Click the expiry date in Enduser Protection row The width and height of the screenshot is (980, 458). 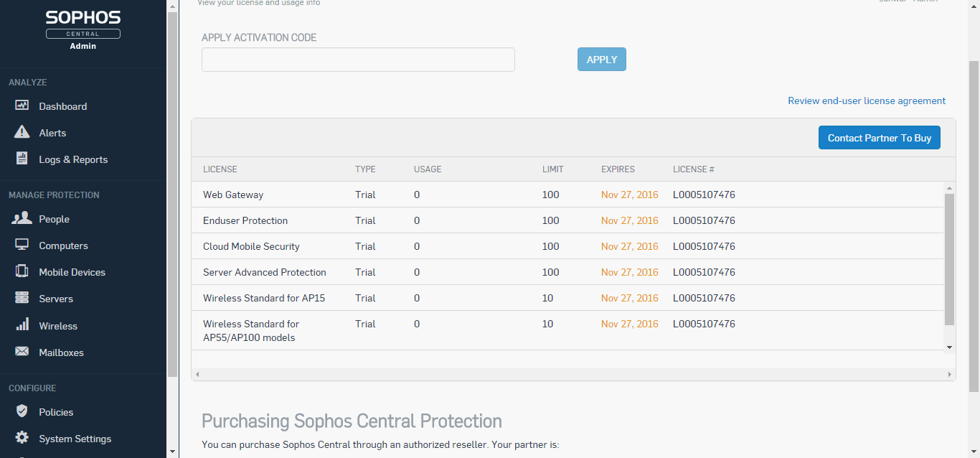[x=630, y=220]
